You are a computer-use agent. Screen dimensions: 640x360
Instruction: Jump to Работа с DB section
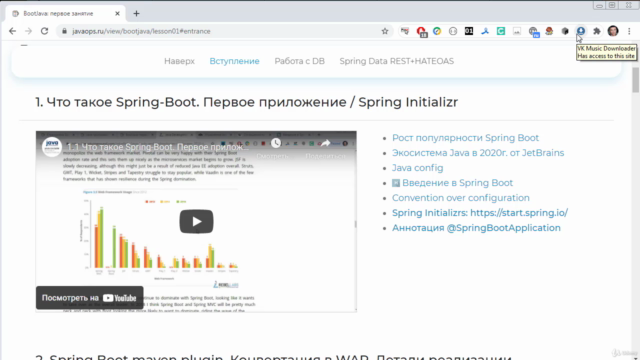click(x=299, y=61)
